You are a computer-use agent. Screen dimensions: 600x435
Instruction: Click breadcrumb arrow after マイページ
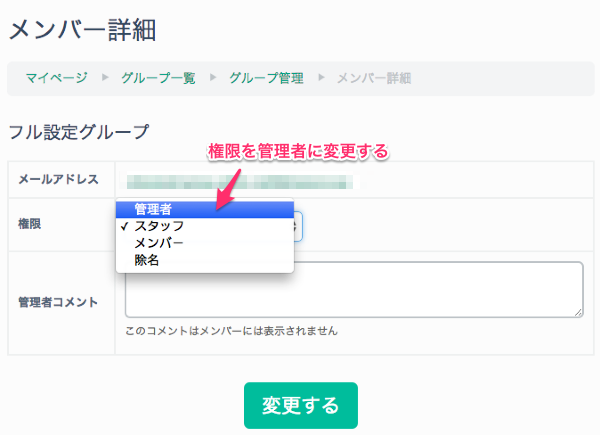click(x=106, y=77)
